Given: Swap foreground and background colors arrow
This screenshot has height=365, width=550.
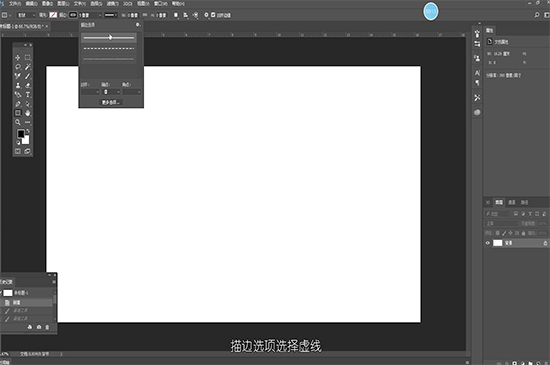Looking at the screenshot, I should [x=28, y=131].
